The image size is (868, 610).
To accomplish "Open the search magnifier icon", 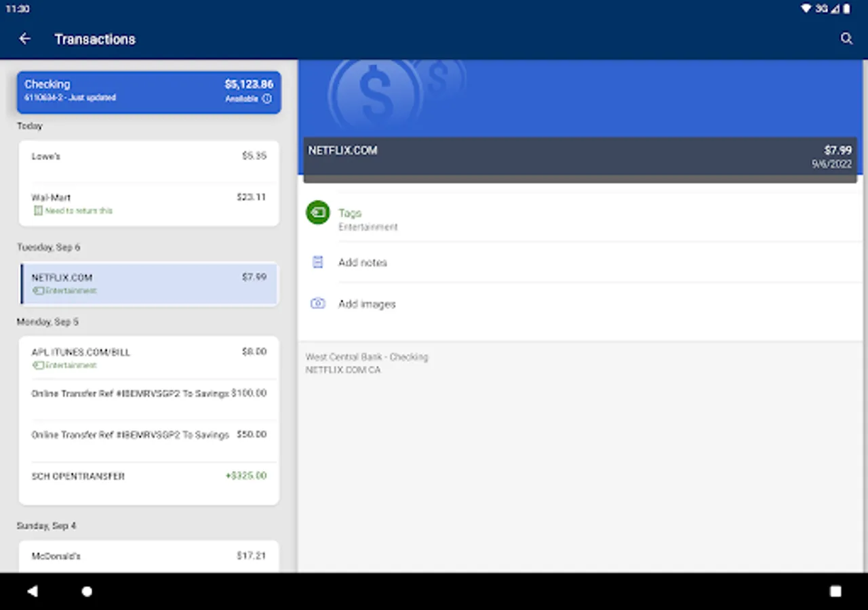I will point(846,39).
